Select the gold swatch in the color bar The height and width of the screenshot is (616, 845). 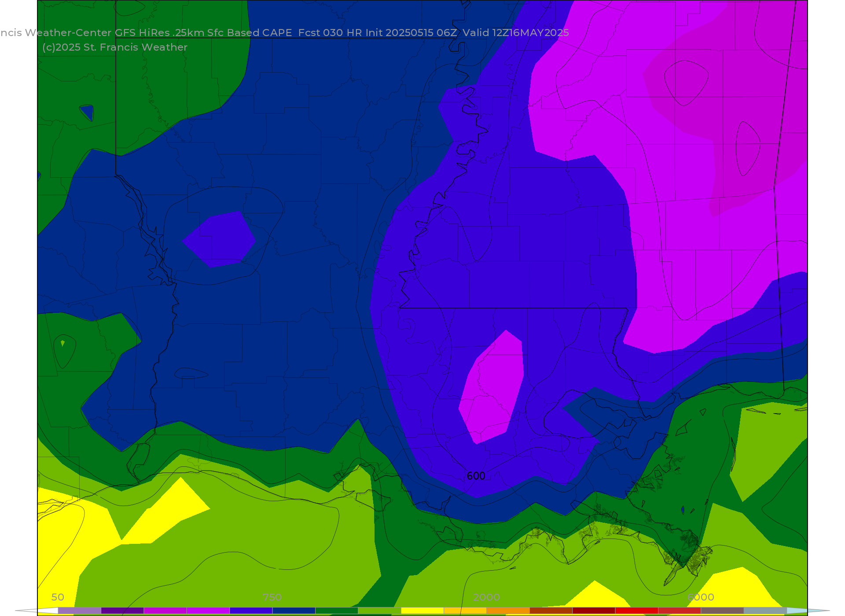[465, 611]
